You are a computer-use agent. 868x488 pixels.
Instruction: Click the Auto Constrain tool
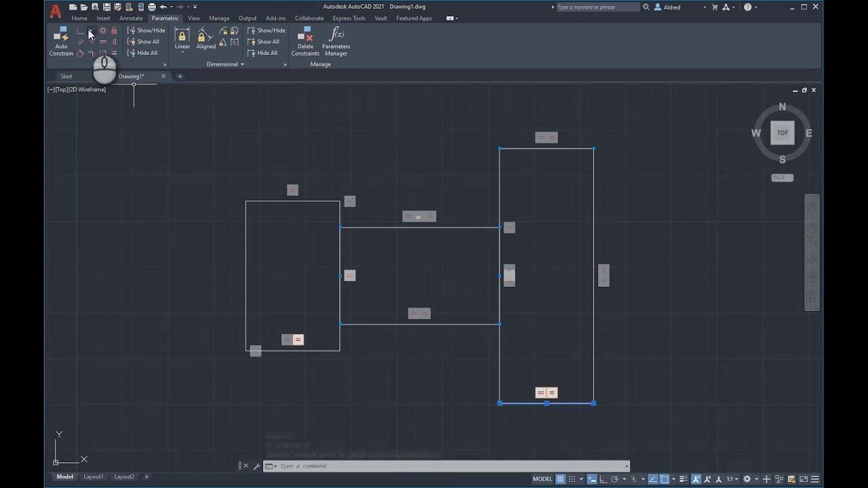click(61, 41)
